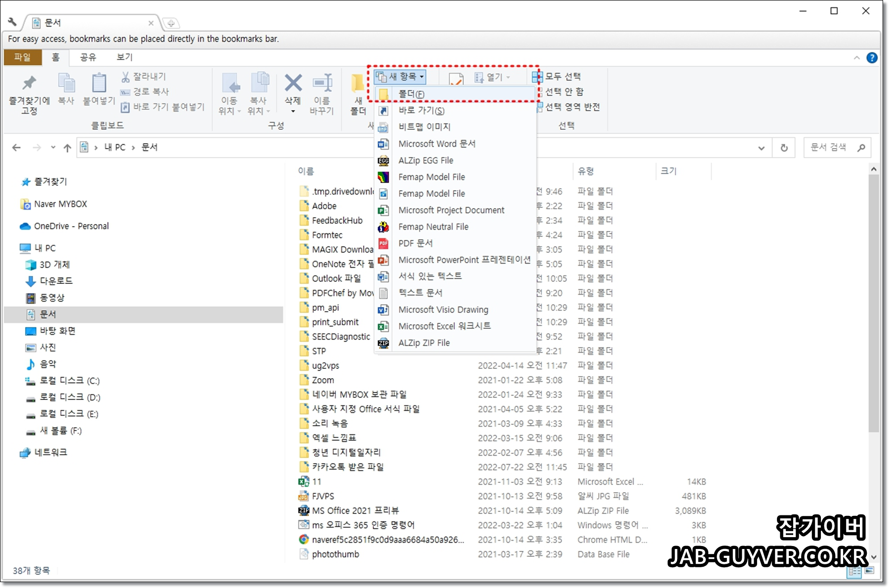889x588 pixels.
Task: Select 바로 가기(S) menu entry
Action: 455,111
